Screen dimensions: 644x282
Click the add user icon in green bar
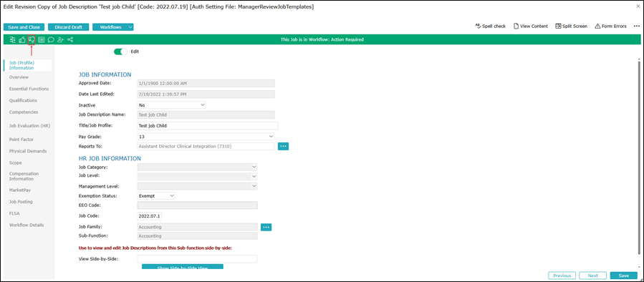coord(61,40)
